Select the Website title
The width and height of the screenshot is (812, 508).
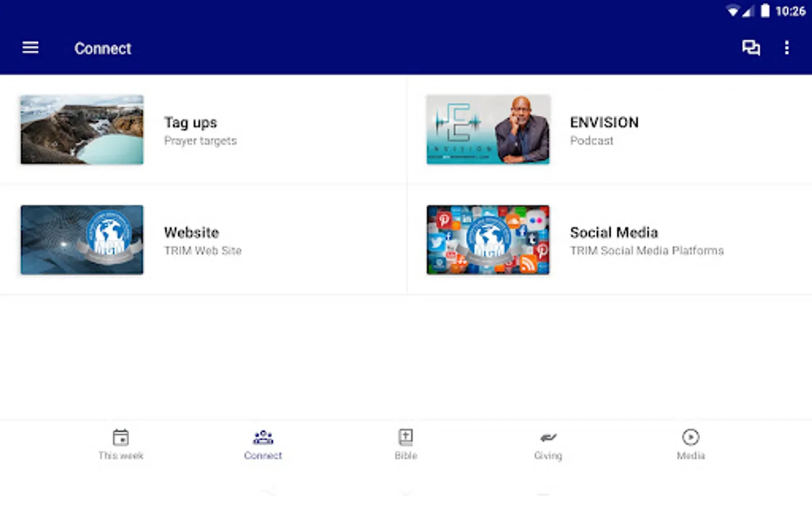coord(192,233)
